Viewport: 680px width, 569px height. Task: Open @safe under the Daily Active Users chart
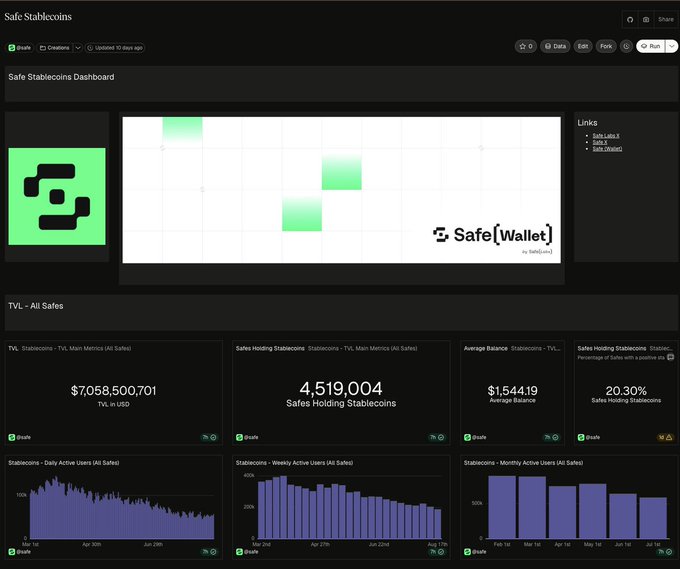point(20,552)
